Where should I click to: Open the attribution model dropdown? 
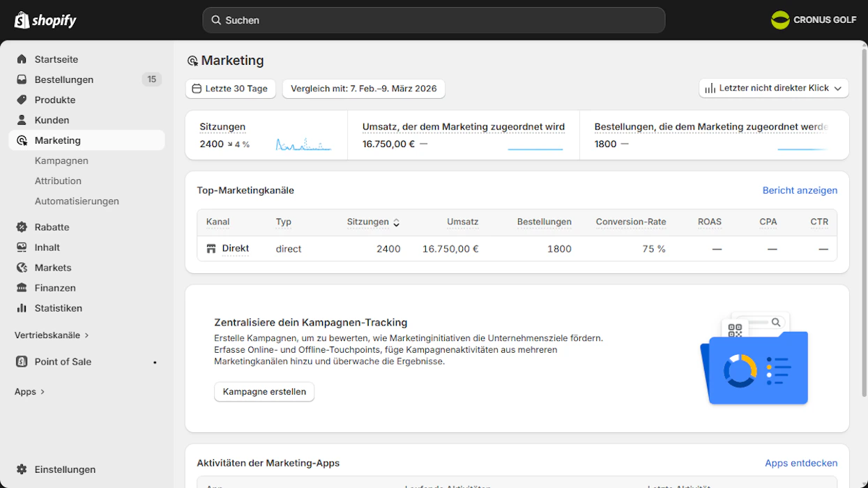[774, 89]
